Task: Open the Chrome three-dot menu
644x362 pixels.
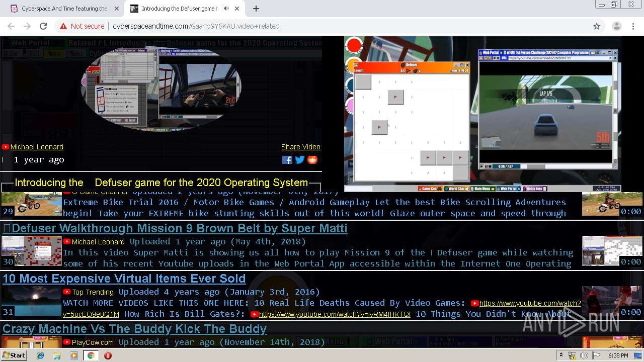Action: pos(633,26)
